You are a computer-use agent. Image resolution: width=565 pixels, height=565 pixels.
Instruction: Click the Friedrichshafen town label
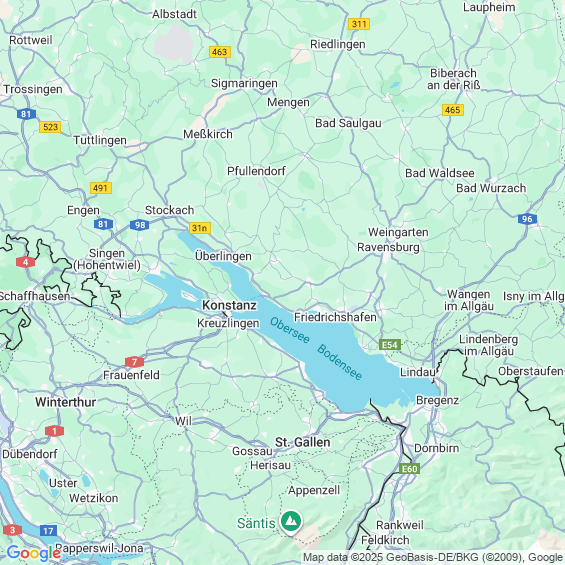click(x=335, y=317)
